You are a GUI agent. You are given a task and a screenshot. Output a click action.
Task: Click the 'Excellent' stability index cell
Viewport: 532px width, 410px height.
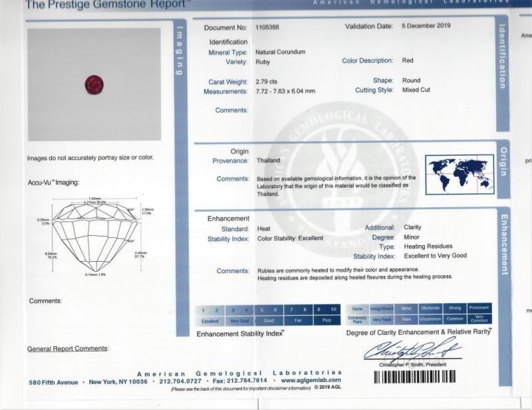pyautogui.click(x=211, y=320)
